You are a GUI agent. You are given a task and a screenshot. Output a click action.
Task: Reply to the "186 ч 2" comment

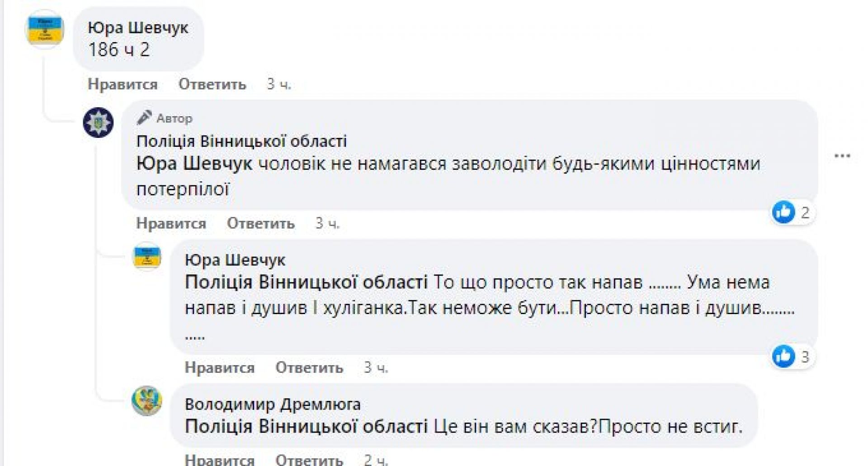(212, 85)
